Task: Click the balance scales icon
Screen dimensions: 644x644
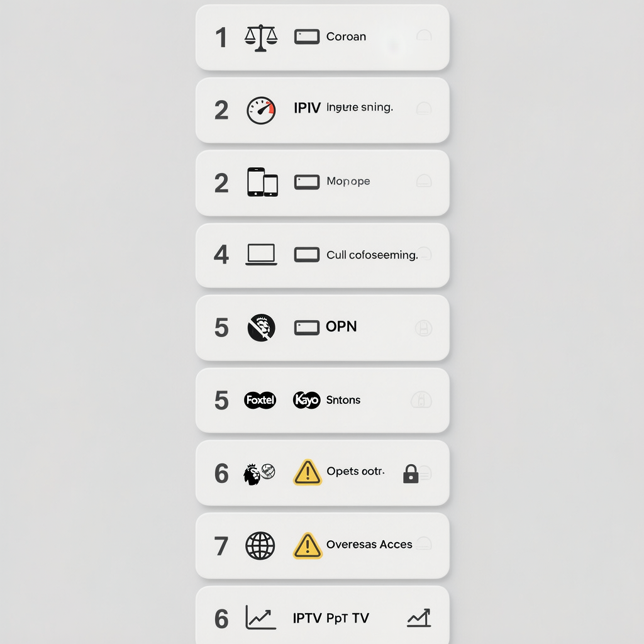Action: click(x=261, y=38)
